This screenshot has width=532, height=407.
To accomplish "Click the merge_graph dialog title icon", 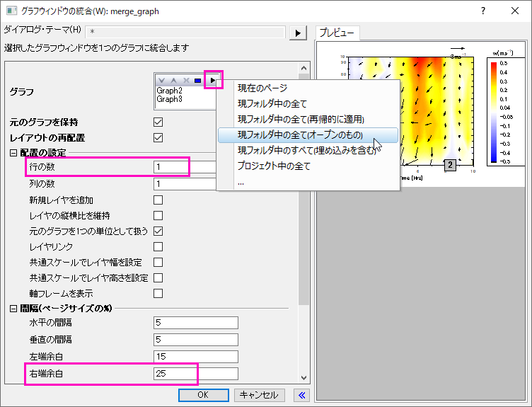I will pos(11,11).
